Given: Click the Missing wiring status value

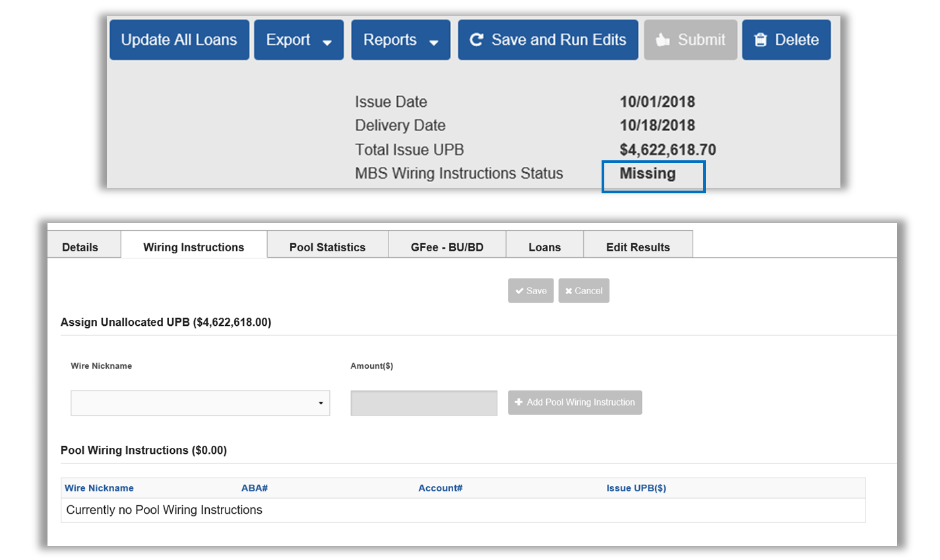Looking at the screenshot, I should [648, 173].
